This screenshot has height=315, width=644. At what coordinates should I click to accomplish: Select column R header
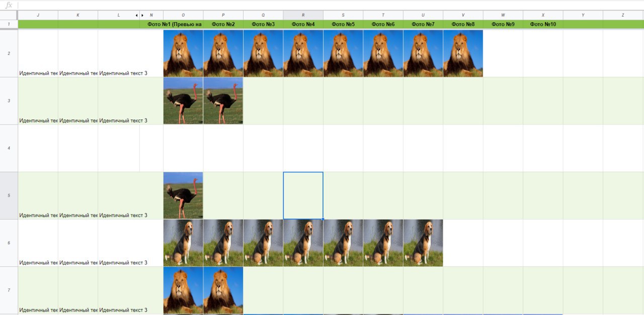[x=303, y=15]
